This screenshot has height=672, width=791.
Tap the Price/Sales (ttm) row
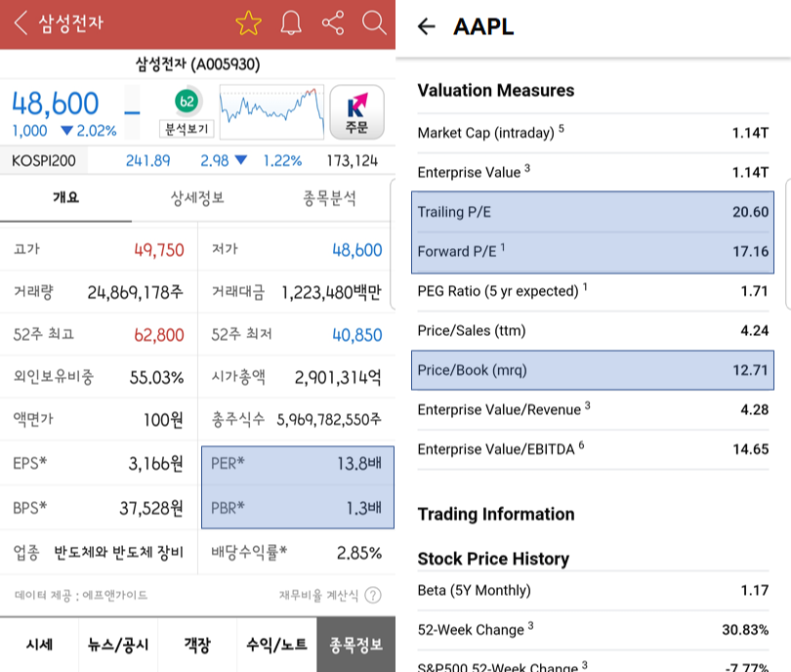coord(593,331)
